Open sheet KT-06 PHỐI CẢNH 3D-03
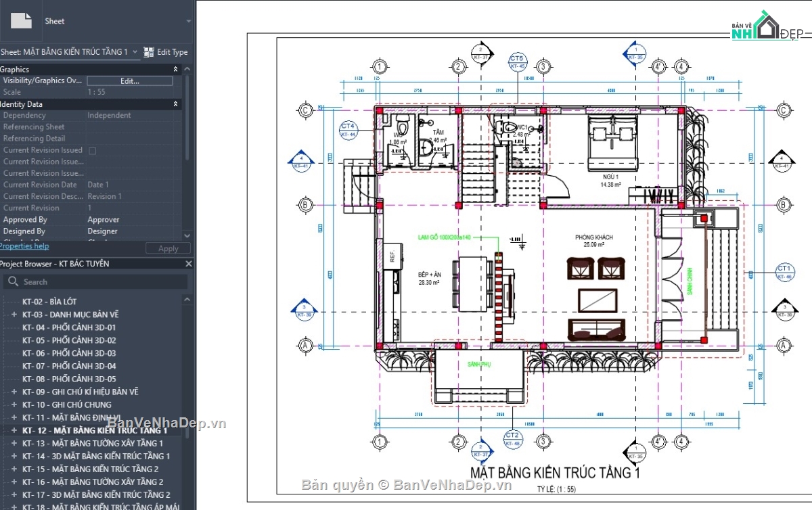812x510 pixels. pyautogui.click(x=69, y=353)
